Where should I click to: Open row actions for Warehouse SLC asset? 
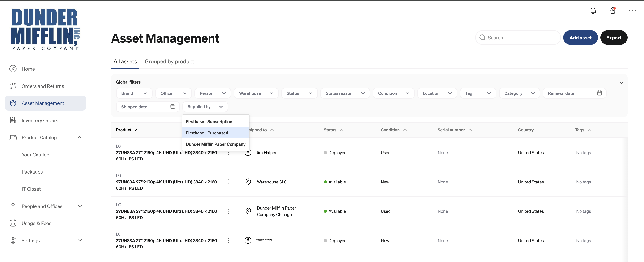[x=229, y=182]
